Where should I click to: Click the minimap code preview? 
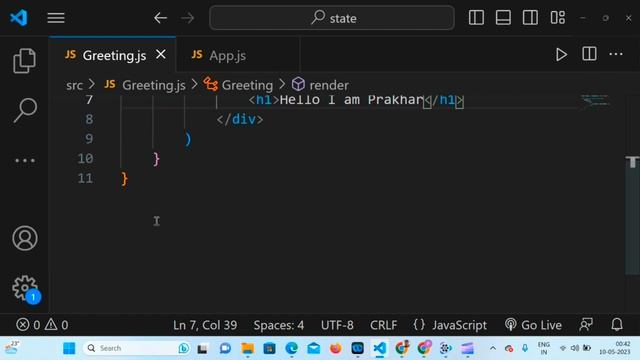point(595,100)
